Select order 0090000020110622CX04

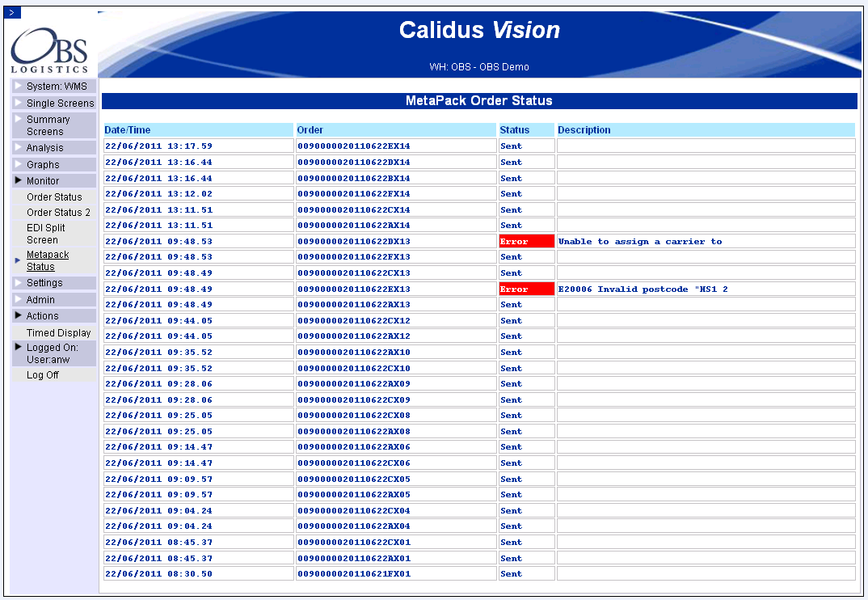click(x=354, y=511)
